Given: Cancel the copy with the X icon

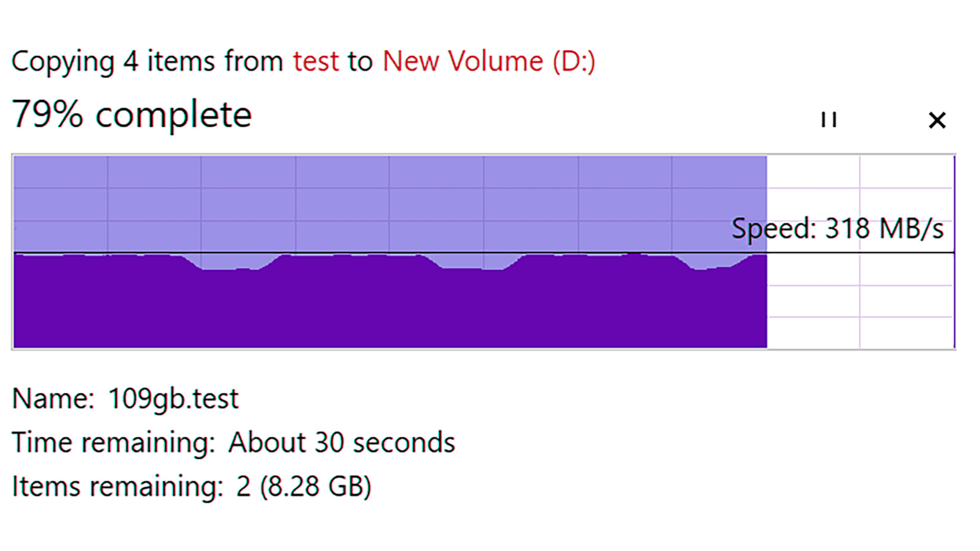Looking at the screenshot, I should 937,120.
